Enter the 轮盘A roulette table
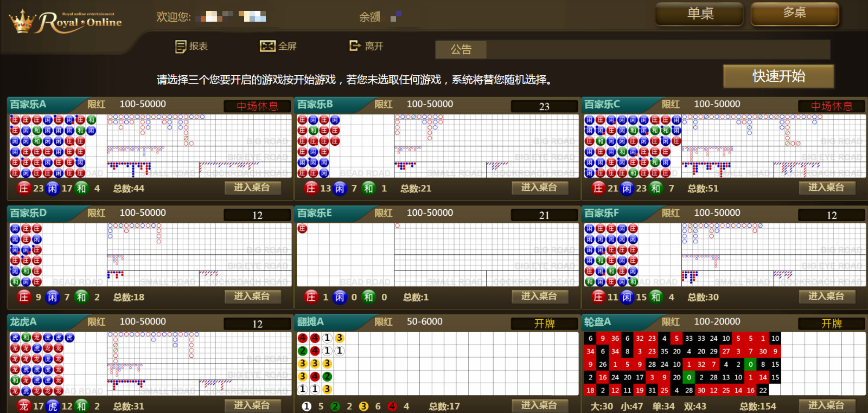This screenshot has height=413, width=868. [826, 405]
